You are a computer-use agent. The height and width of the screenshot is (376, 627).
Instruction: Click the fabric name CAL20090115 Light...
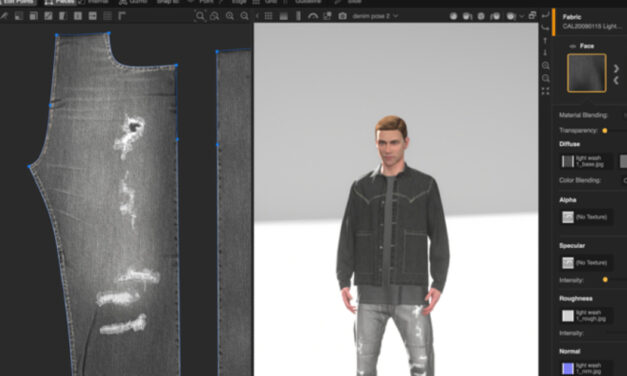click(x=592, y=26)
